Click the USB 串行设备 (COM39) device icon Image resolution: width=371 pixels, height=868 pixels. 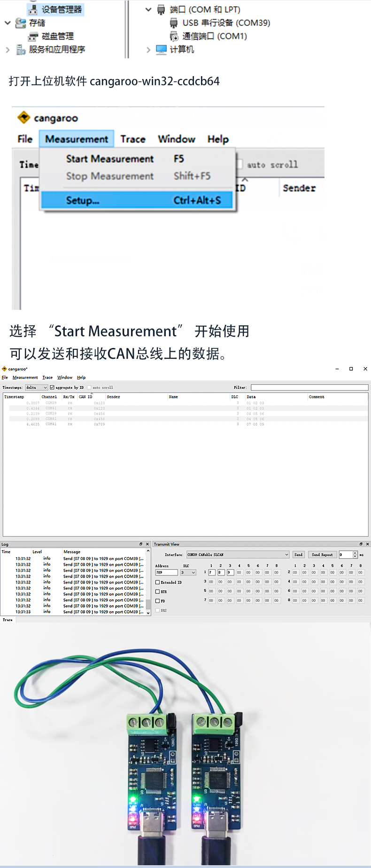coord(173,23)
